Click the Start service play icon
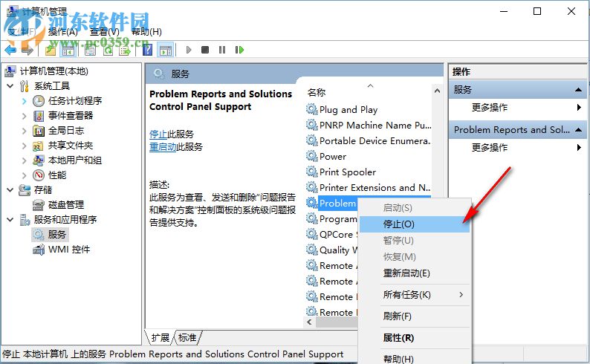590x364 pixels. point(189,50)
